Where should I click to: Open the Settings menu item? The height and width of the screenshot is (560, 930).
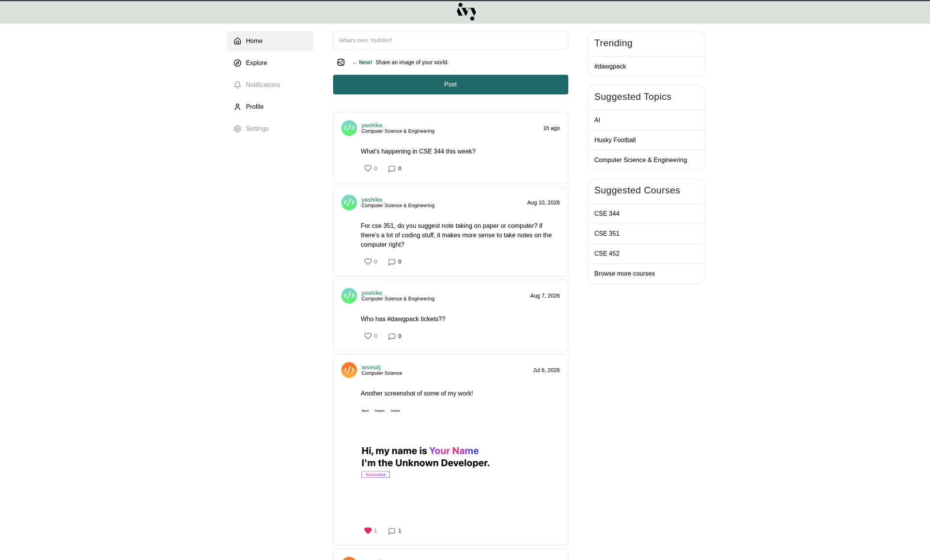click(x=270, y=129)
